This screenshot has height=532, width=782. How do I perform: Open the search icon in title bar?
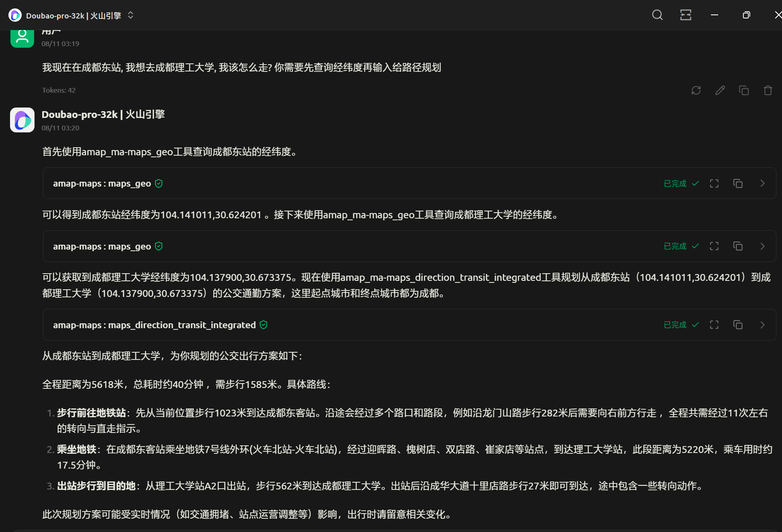(x=657, y=15)
